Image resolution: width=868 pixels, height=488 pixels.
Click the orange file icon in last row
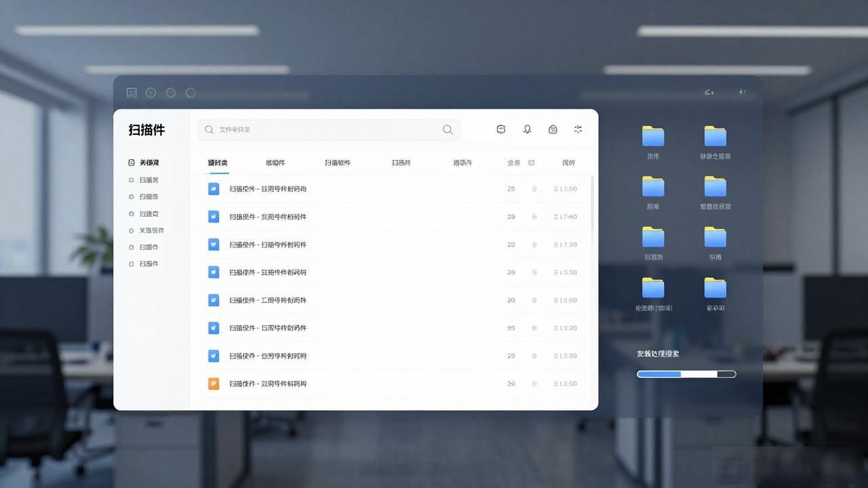pos(214,384)
